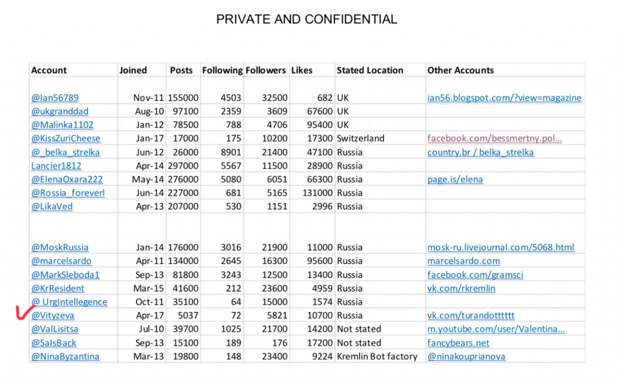
Task: Open the @MarkSleboda1 account link
Action: [x=65, y=275]
